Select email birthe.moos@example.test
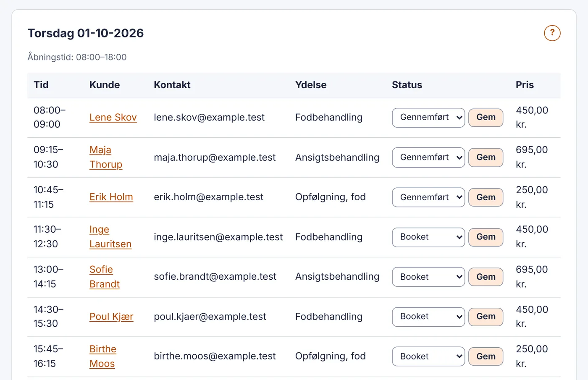This screenshot has width=588, height=380. (x=215, y=356)
